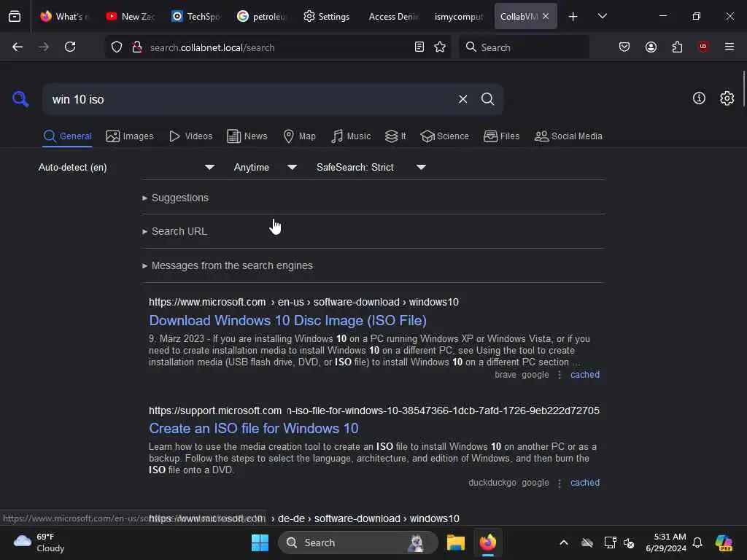The height and width of the screenshot is (560, 747).
Task: Open search preferences gear icon
Action: [727, 98]
